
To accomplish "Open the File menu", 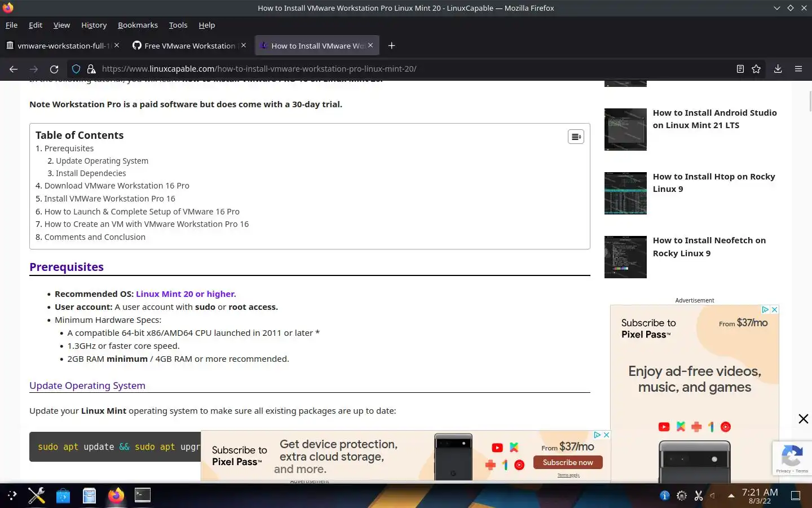I will (x=11, y=25).
